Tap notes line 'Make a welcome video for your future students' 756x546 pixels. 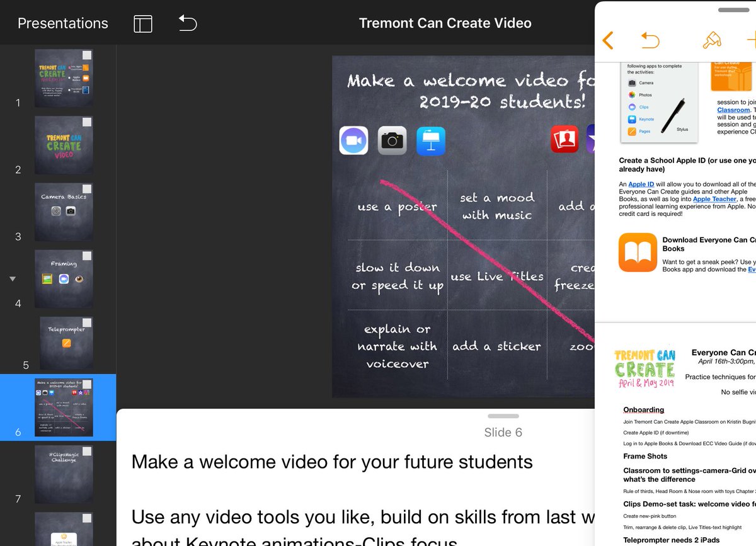332,462
